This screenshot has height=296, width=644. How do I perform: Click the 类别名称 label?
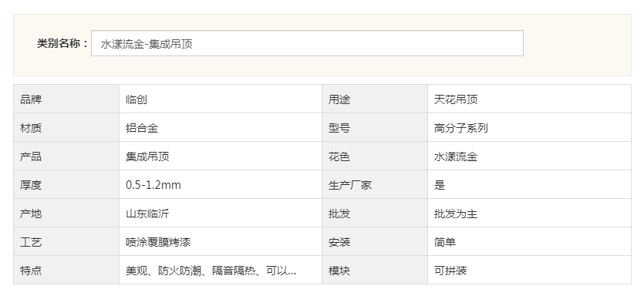62,43
